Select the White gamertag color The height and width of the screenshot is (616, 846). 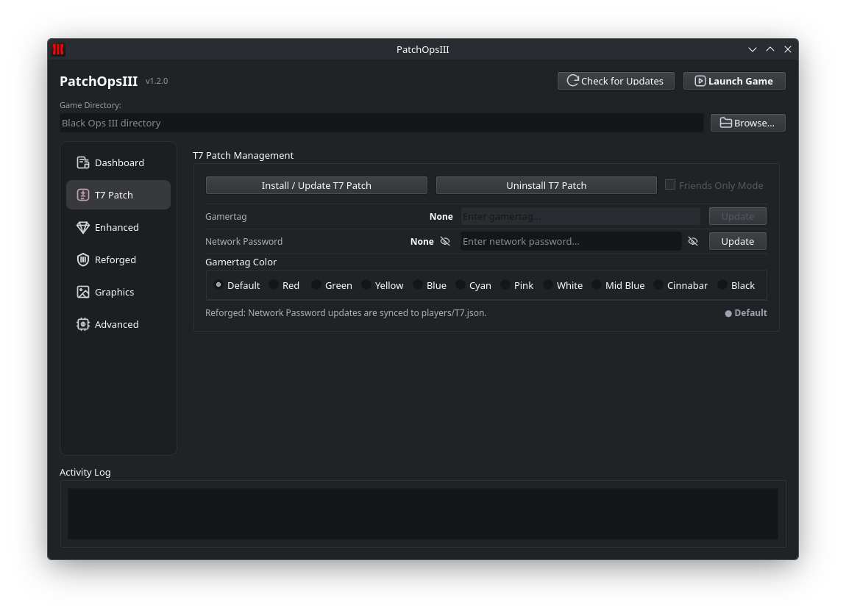point(547,285)
